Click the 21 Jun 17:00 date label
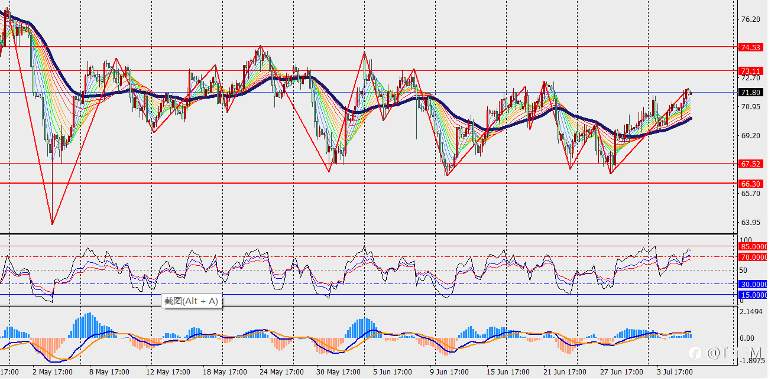This screenshot has height=380, width=770. [566, 372]
